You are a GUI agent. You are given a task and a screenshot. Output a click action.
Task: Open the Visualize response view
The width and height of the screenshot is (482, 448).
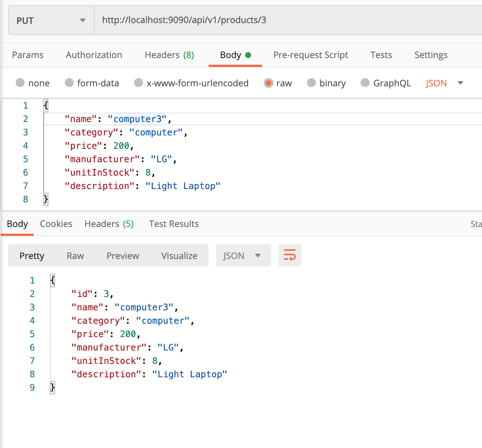point(179,256)
